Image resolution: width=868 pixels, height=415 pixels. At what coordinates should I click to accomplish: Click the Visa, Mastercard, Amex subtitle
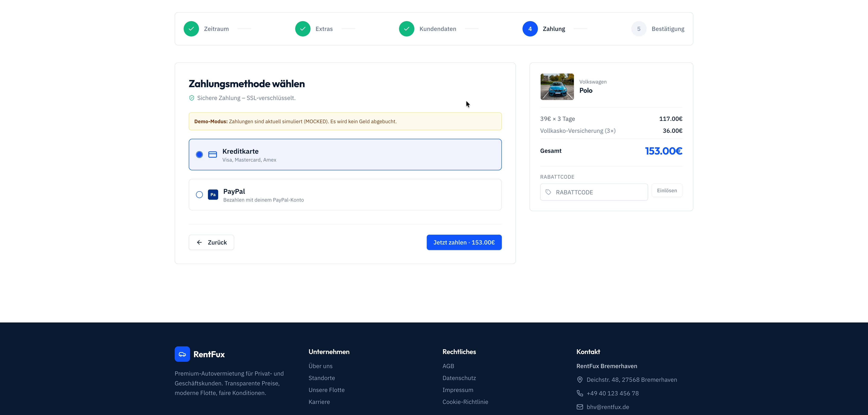[x=249, y=160]
